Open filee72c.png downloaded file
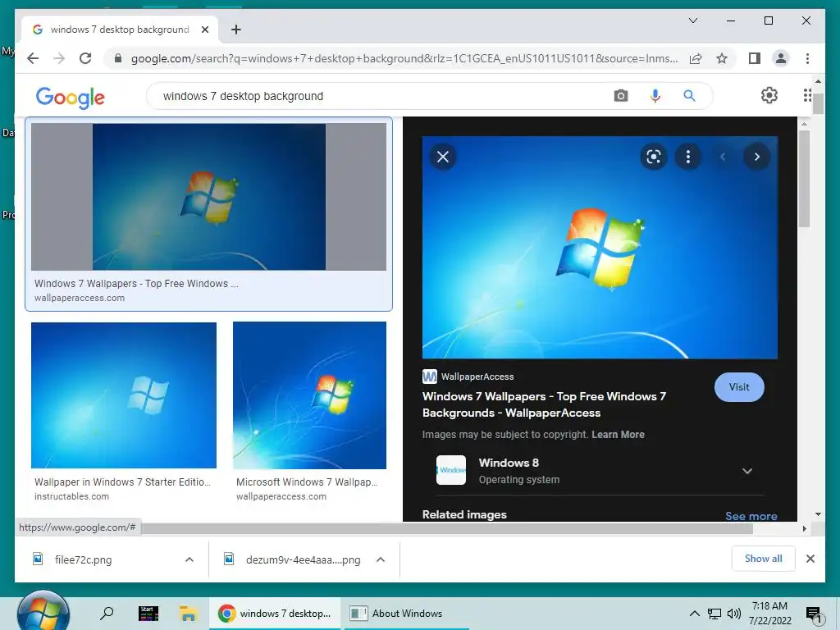The width and height of the screenshot is (840, 630). [x=83, y=559]
